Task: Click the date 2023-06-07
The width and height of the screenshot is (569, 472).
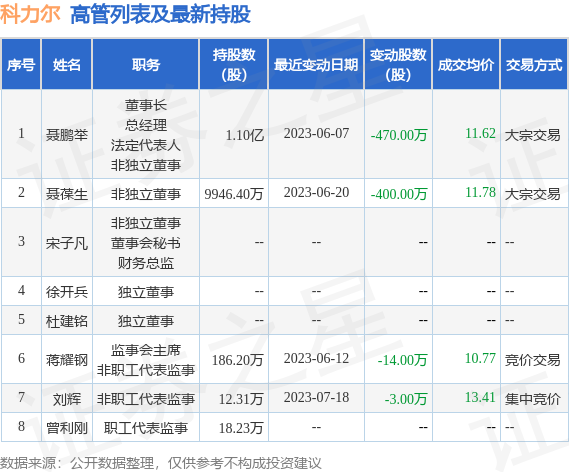Action: 316,133
